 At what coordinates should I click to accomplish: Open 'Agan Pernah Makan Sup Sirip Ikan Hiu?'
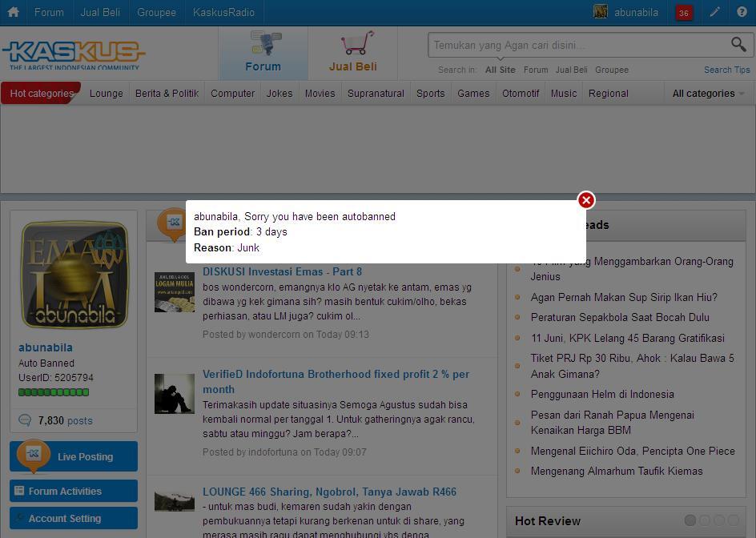click(x=624, y=297)
